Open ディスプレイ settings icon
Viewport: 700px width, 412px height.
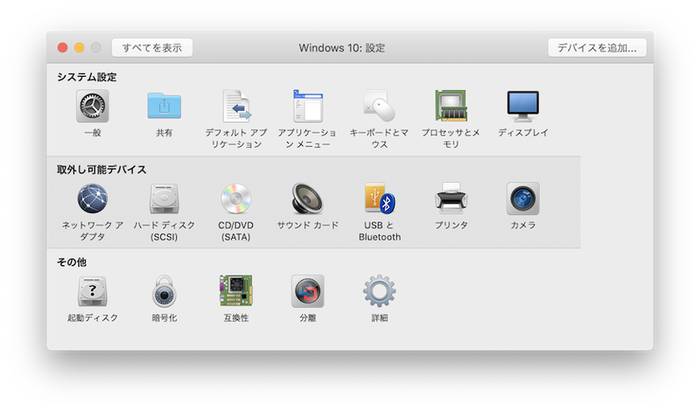pyautogui.click(x=523, y=106)
